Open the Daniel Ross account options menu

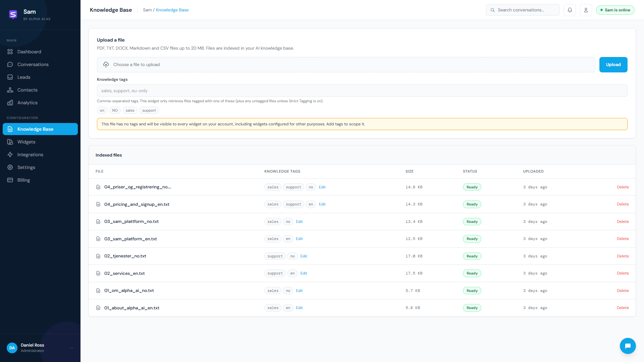71,348
